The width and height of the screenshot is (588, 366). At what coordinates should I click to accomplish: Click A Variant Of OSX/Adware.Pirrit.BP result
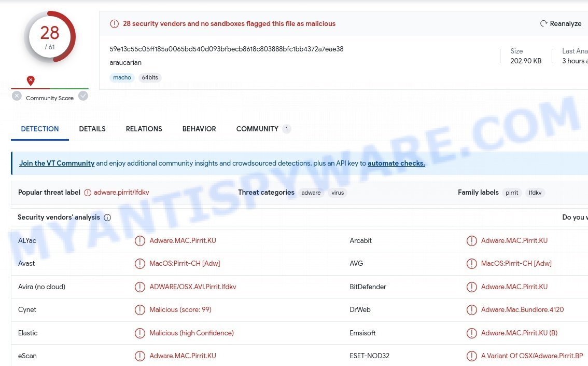tap(532, 356)
